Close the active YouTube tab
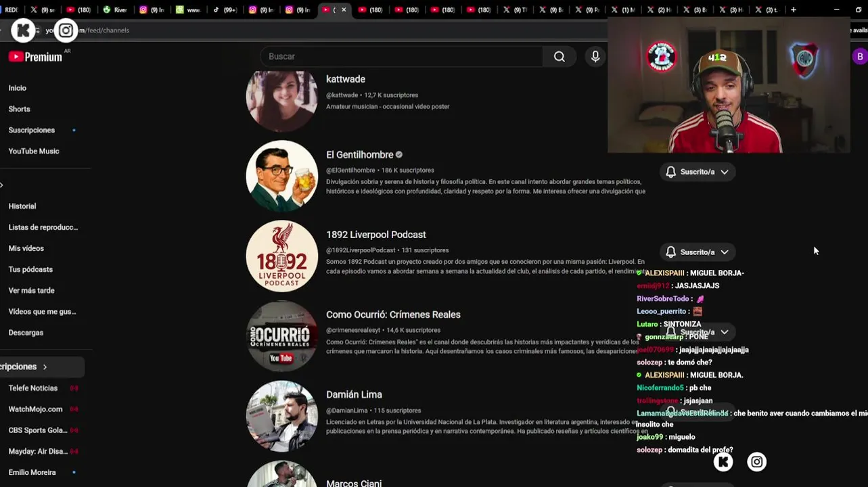Screen dimensions: 868x487 (x=344, y=9)
